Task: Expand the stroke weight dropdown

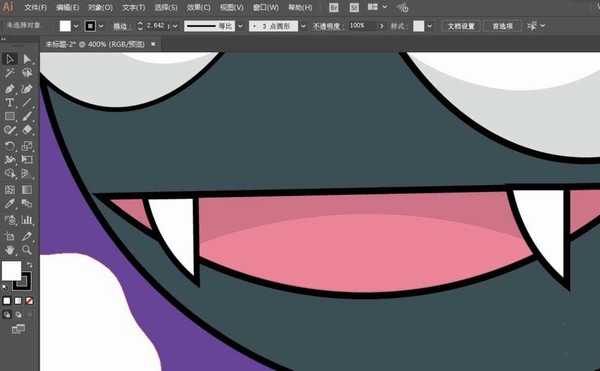Action: (175, 26)
